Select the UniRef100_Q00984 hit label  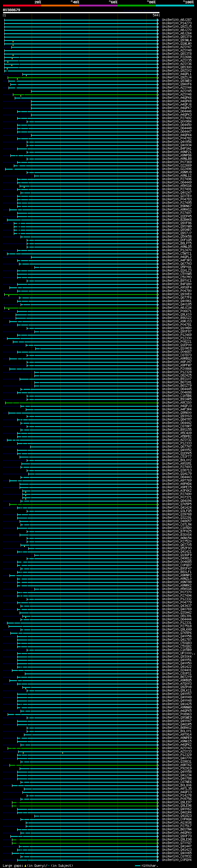(177, 121)
